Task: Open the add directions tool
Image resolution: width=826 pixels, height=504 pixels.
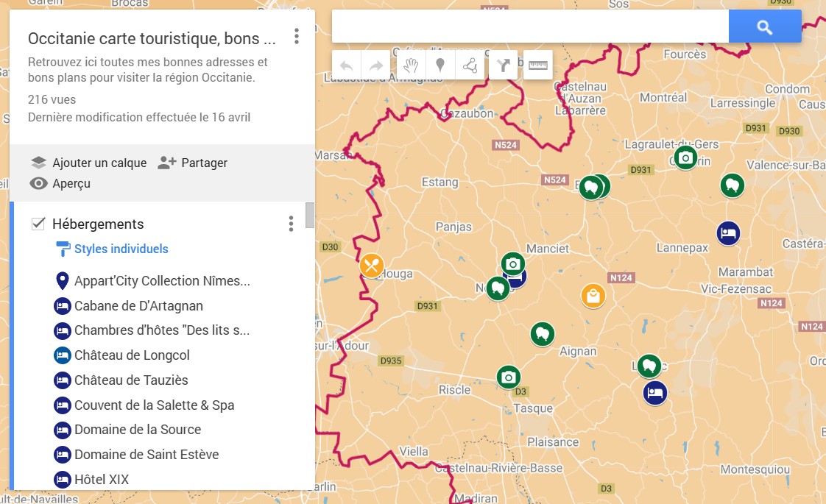Action: click(x=503, y=65)
